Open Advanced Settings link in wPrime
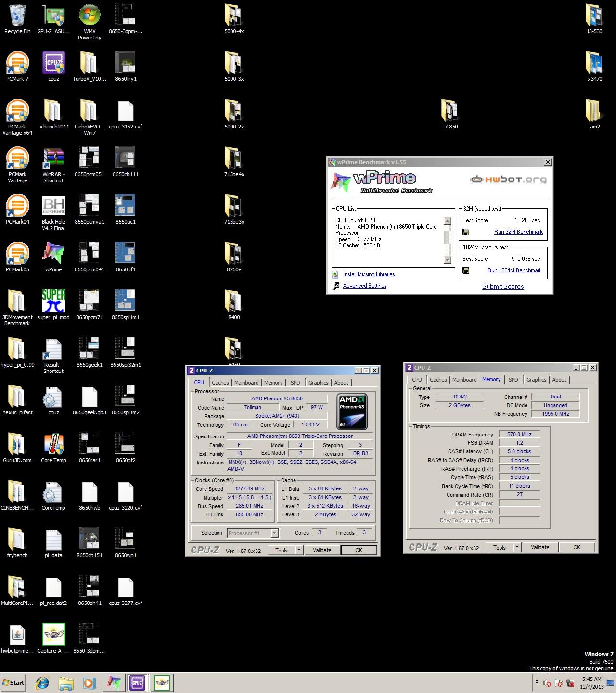This screenshot has width=616, height=693. [x=365, y=286]
